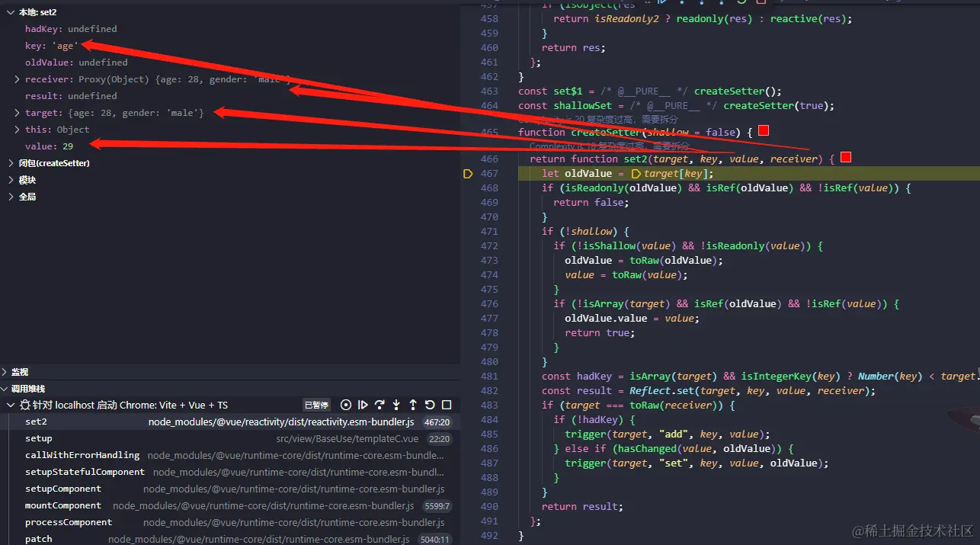Image resolution: width=980 pixels, height=545 pixels.
Task: Click line number 490 in the gutter
Action: coord(489,507)
